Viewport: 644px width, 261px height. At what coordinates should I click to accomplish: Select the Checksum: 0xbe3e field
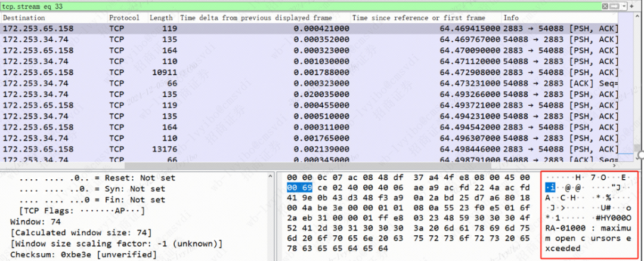[83, 255]
